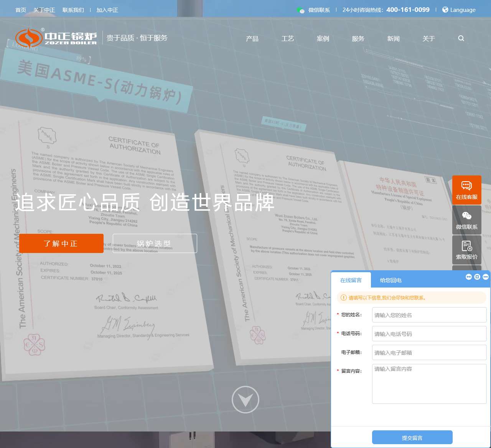Click the scroll-down arrow circle icon

[245, 400]
